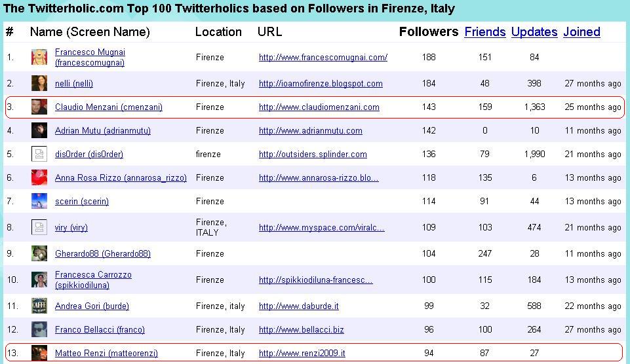The height and width of the screenshot is (364, 630).
Task: Click Claudio Menzani's avatar image
Action: (39, 107)
